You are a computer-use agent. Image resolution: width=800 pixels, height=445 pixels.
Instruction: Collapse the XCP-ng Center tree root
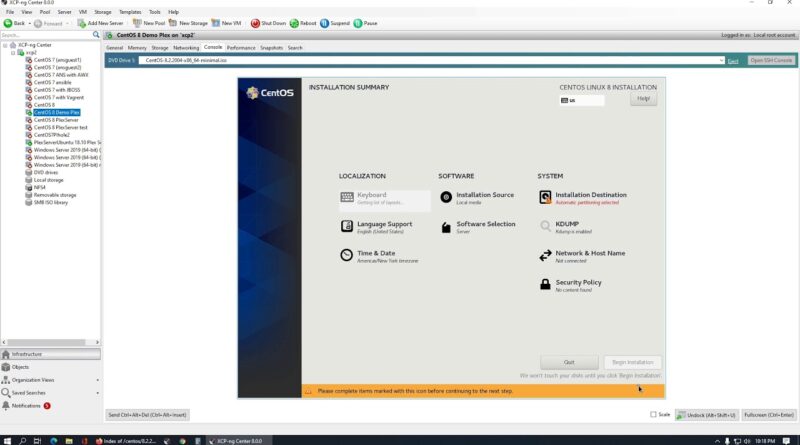coord(5,45)
